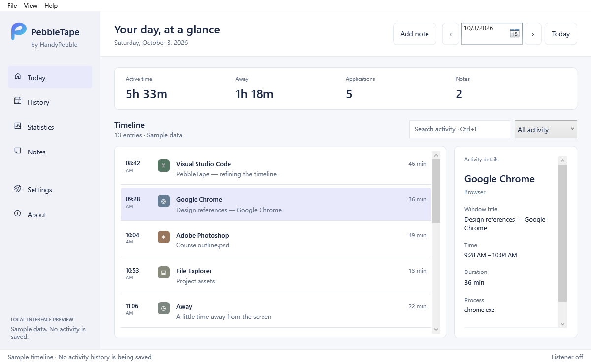The height and width of the screenshot is (364, 591).
Task: Go to the previous day arrow
Action: tap(451, 34)
